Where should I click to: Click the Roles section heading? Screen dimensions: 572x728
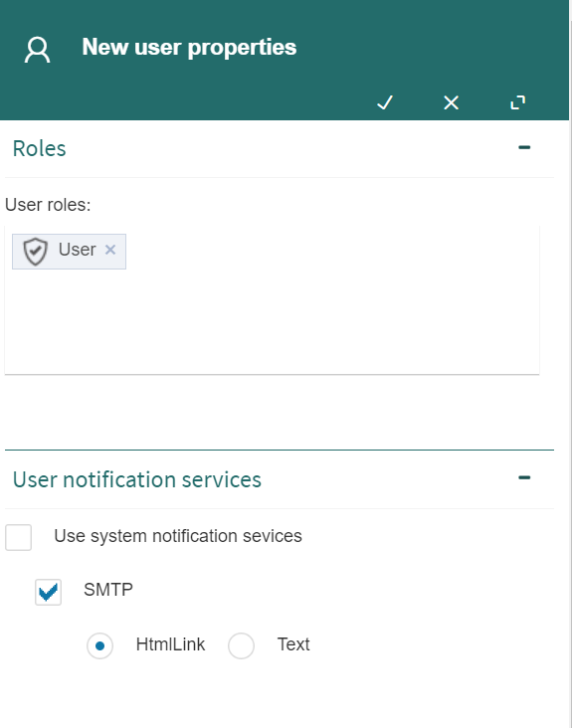(40, 148)
